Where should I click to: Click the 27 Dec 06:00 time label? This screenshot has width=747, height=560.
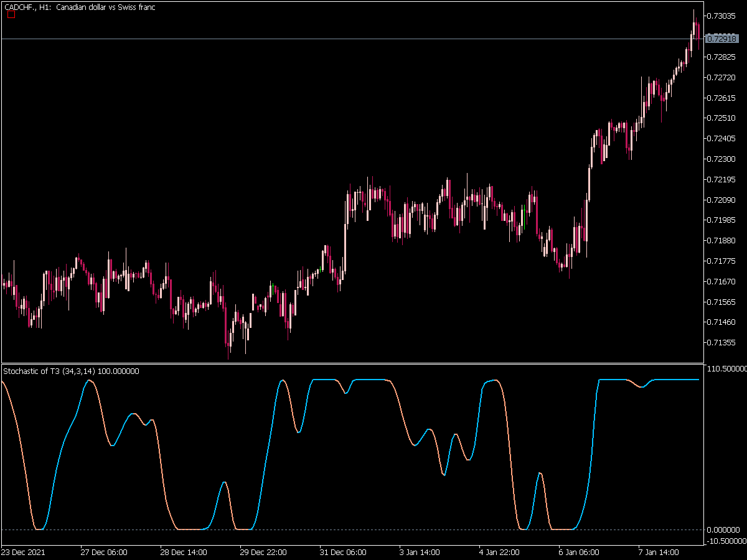point(104,552)
